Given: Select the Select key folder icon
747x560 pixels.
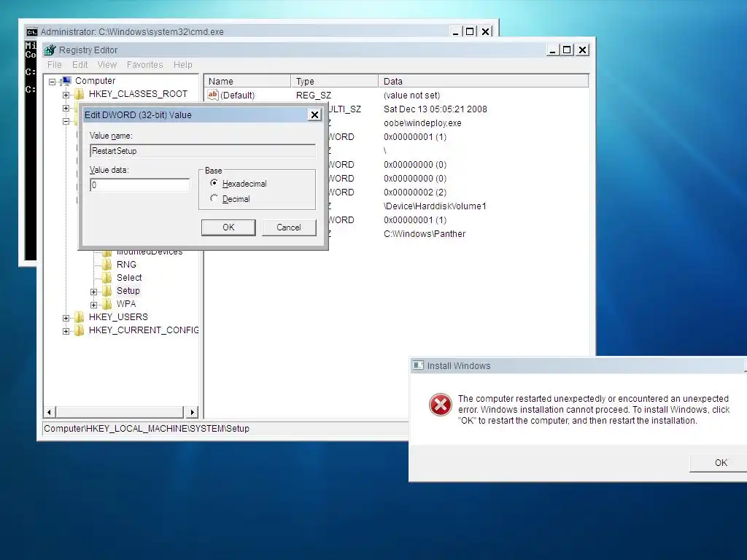Looking at the screenshot, I should click(x=107, y=278).
